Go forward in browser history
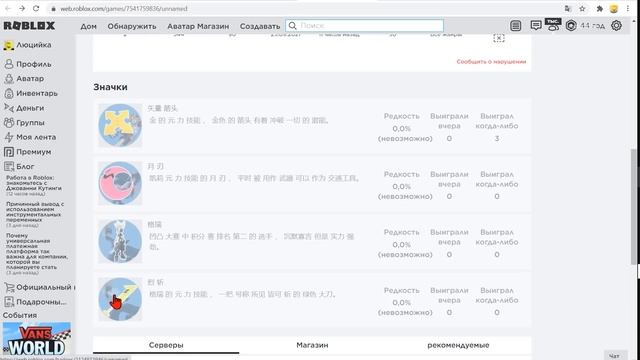 point(22,8)
